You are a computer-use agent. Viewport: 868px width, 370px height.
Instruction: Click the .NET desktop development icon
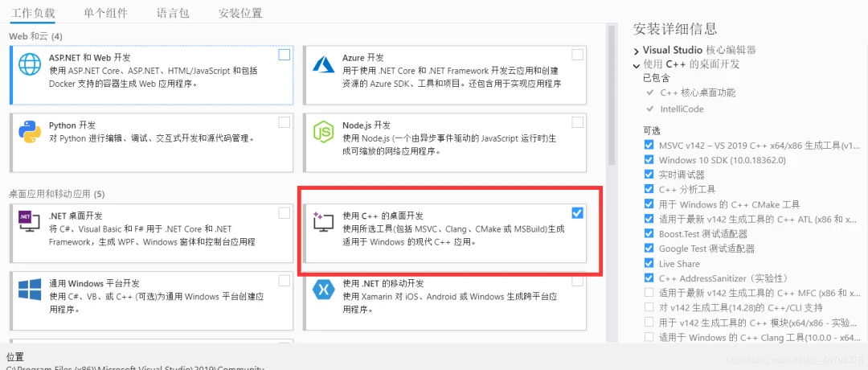click(30, 221)
